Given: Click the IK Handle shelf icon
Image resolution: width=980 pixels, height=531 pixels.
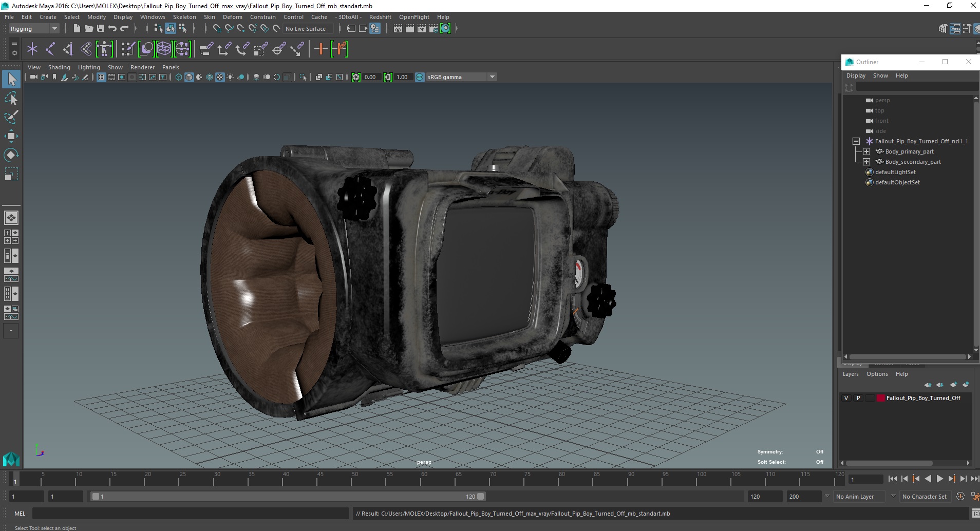Looking at the screenshot, I should coord(68,49).
